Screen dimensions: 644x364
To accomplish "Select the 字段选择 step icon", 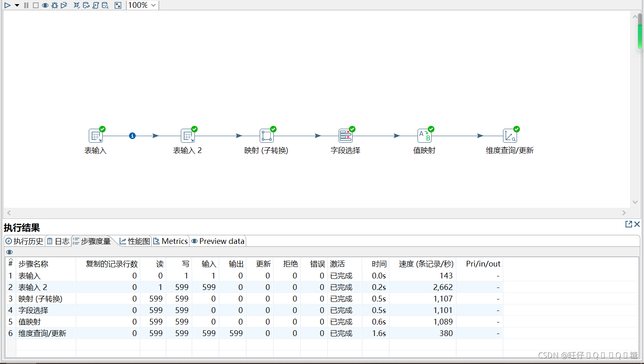I will (x=346, y=136).
